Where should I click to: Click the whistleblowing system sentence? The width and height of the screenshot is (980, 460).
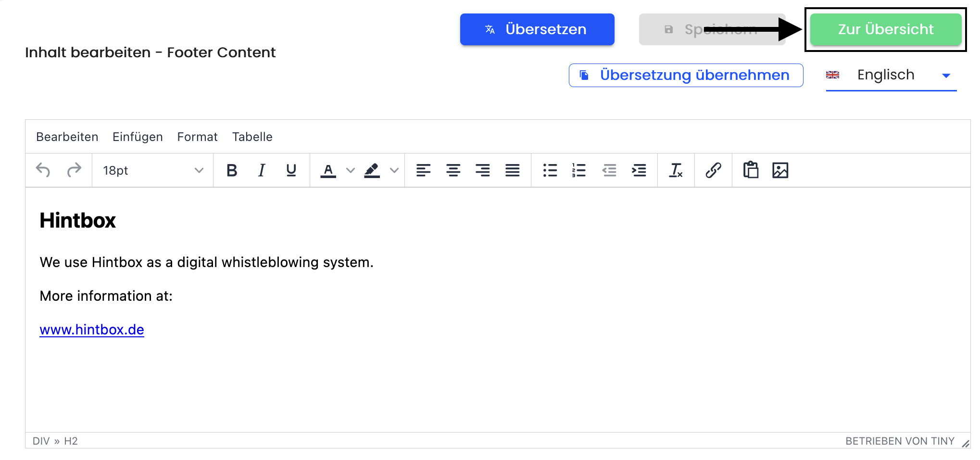[x=207, y=262]
